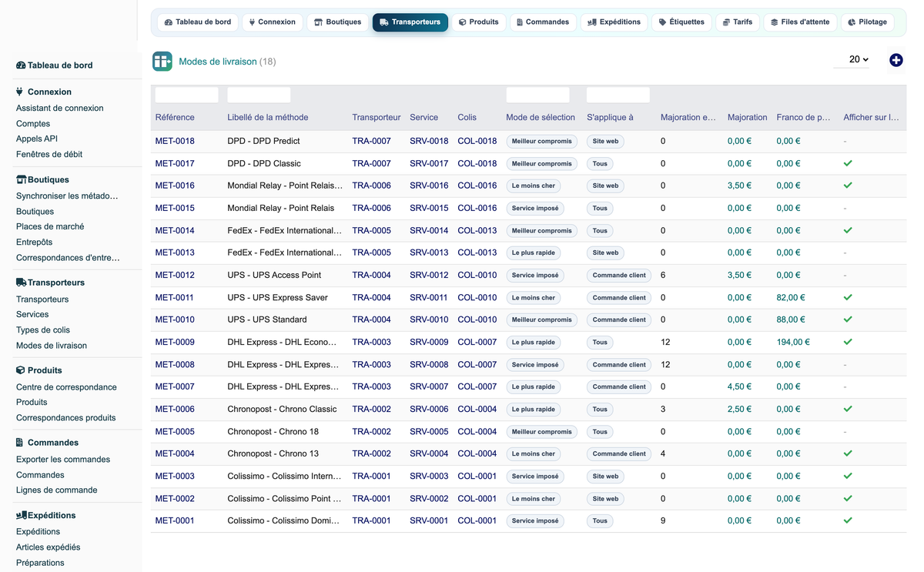Click the icon on the top Expéditions tab
This screenshot has height=572, width=924.
click(592, 22)
